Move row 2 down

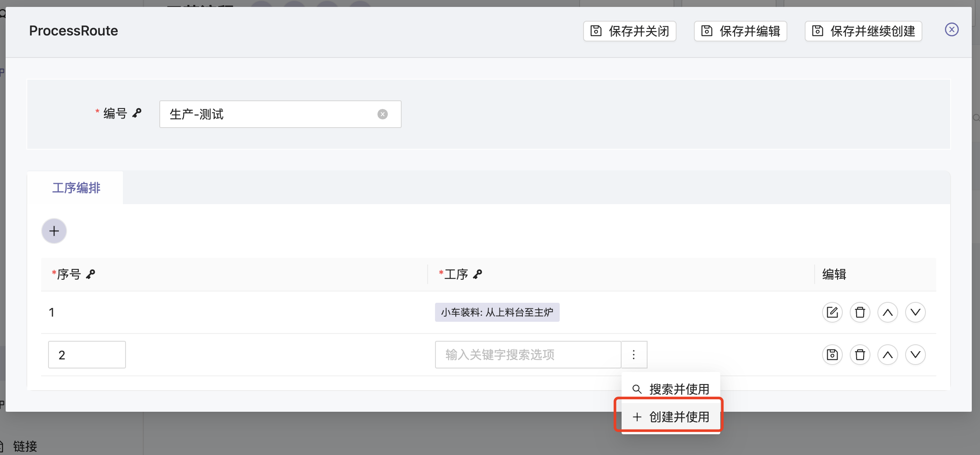click(915, 355)
